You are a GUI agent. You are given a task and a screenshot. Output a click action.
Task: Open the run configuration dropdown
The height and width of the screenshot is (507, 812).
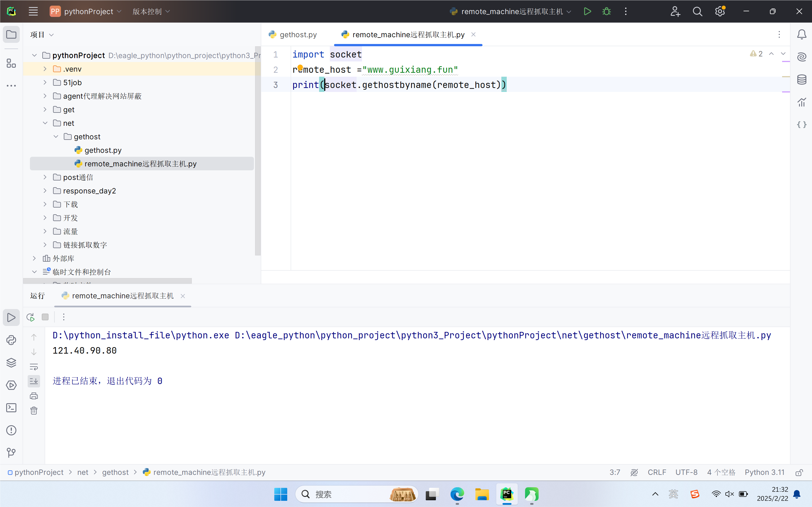point(510,11)
